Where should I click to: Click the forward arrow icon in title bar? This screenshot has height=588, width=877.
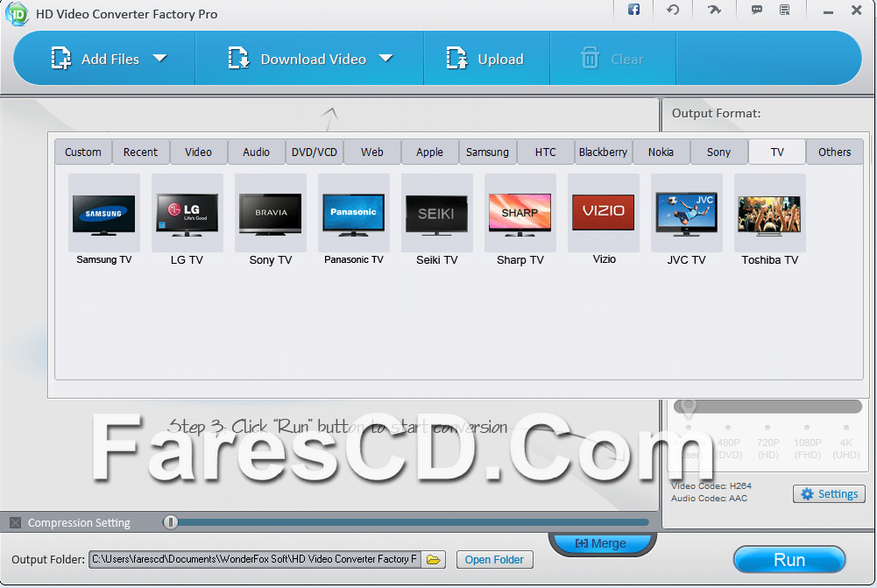[x=714, y=10]
